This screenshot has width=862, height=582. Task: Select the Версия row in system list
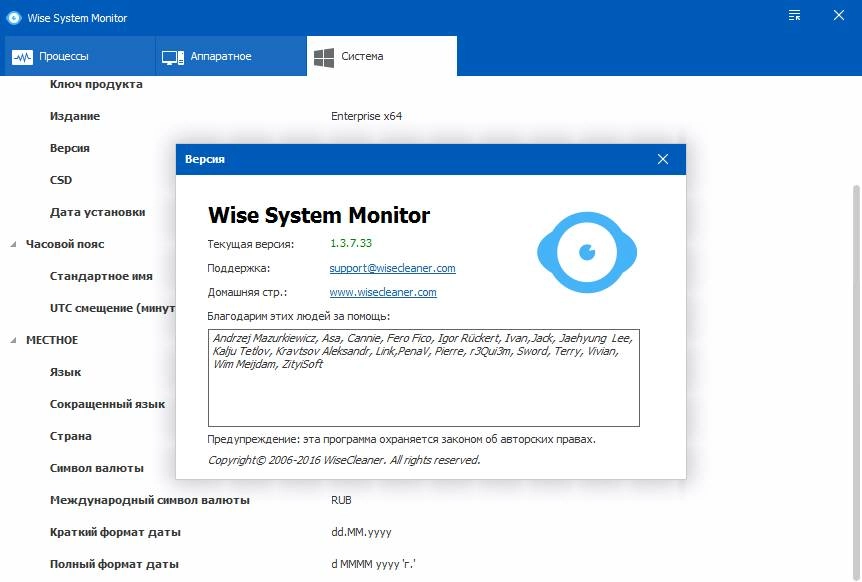(x=70, y=148)
